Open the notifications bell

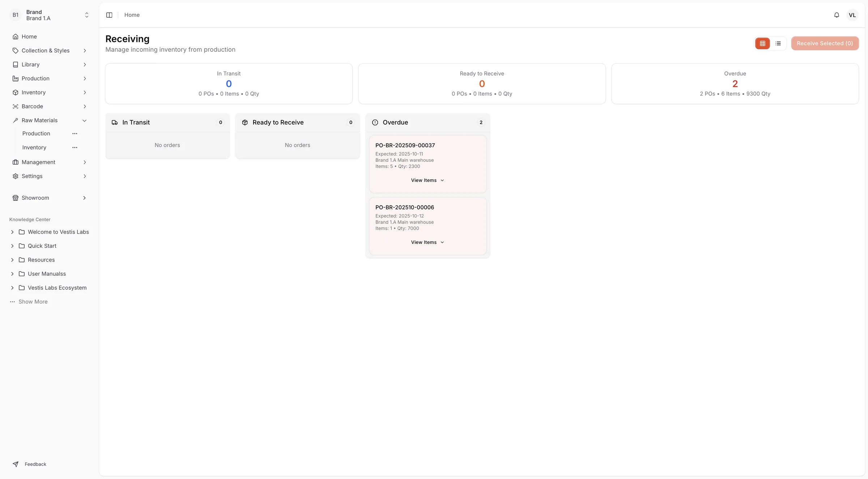(837, 15)
